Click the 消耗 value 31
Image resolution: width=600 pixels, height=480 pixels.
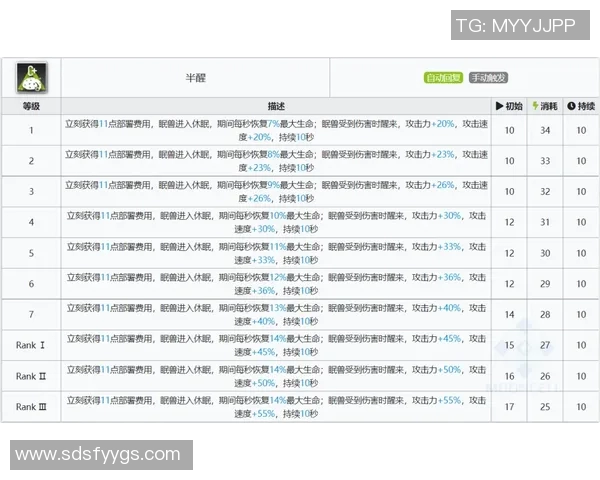point(545,222)
